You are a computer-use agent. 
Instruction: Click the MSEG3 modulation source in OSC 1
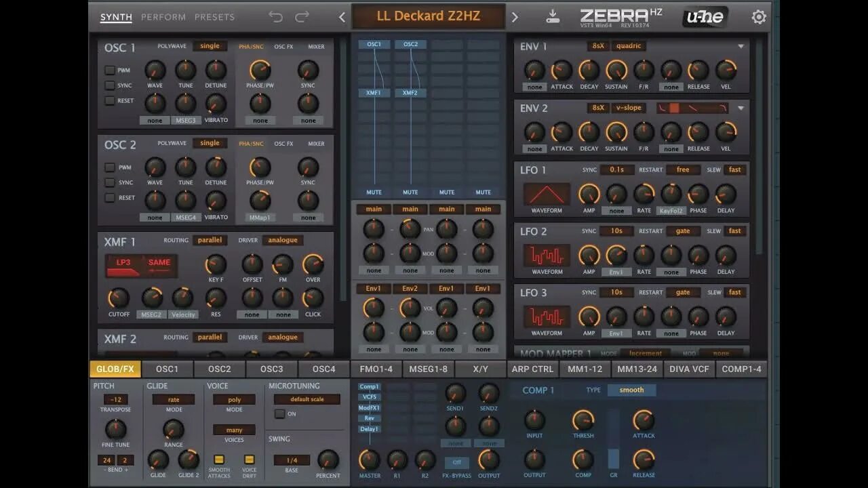[x=185, y=121]
